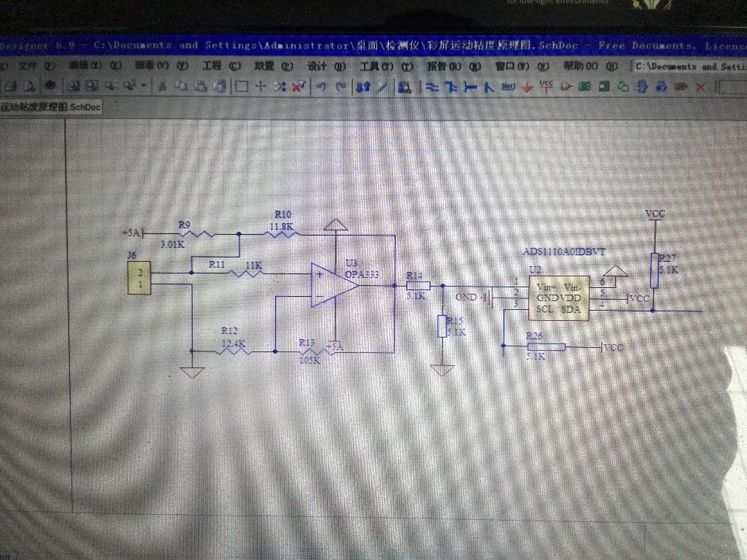Select resistor R10 11.8K
Screen dimensions: 747x560
click(x=282, y=233)
